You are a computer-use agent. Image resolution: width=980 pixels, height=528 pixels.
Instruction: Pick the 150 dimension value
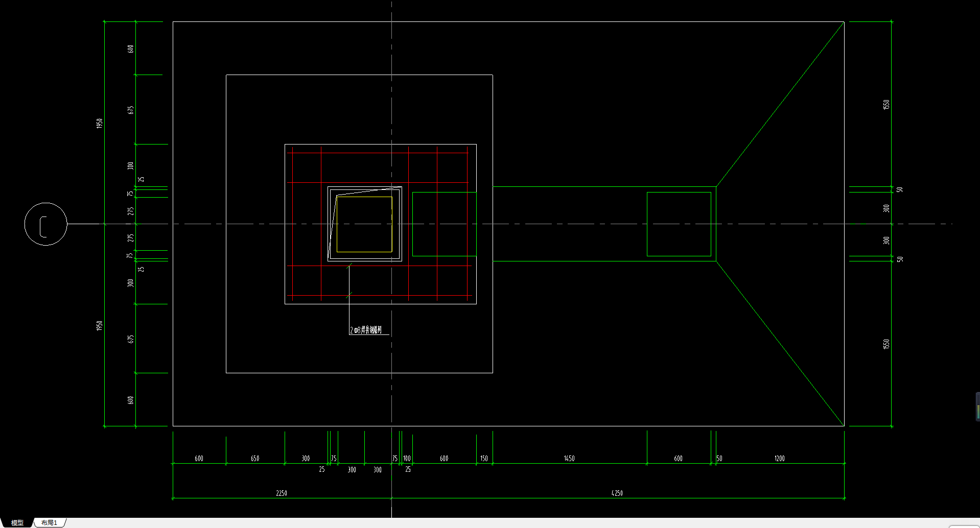coord(484,458)
